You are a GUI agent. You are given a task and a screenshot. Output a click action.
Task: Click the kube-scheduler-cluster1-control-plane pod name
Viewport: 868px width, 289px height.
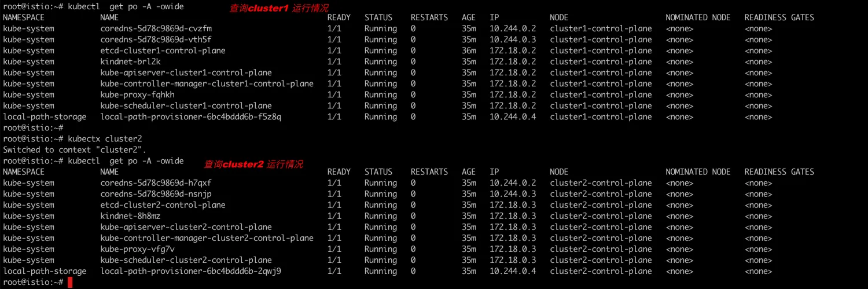point(186,105)
